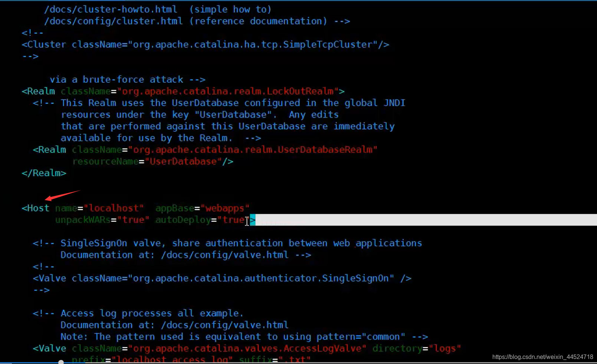Click the "localhost" value of Host name

pyautogui.click(x=114, y=208)
